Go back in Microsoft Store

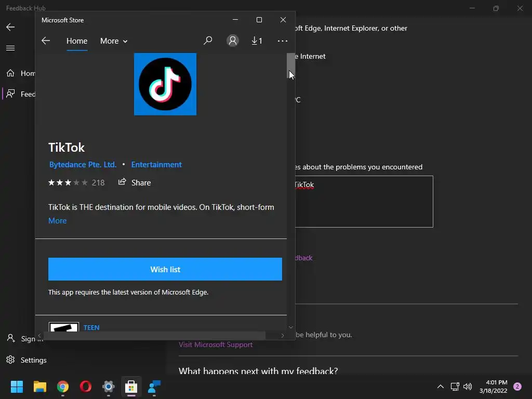[46, 41]
